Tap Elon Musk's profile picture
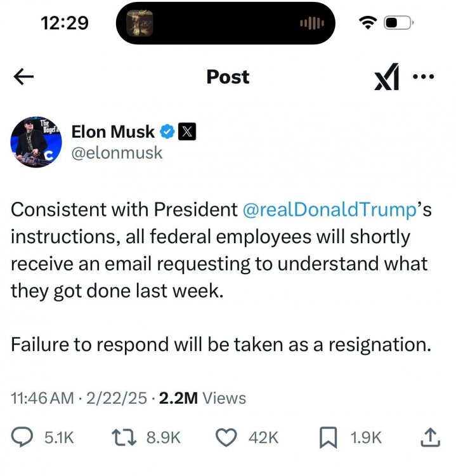Image resolution: width=456 pixels, height=476 pixels. (x=36, y=142)
